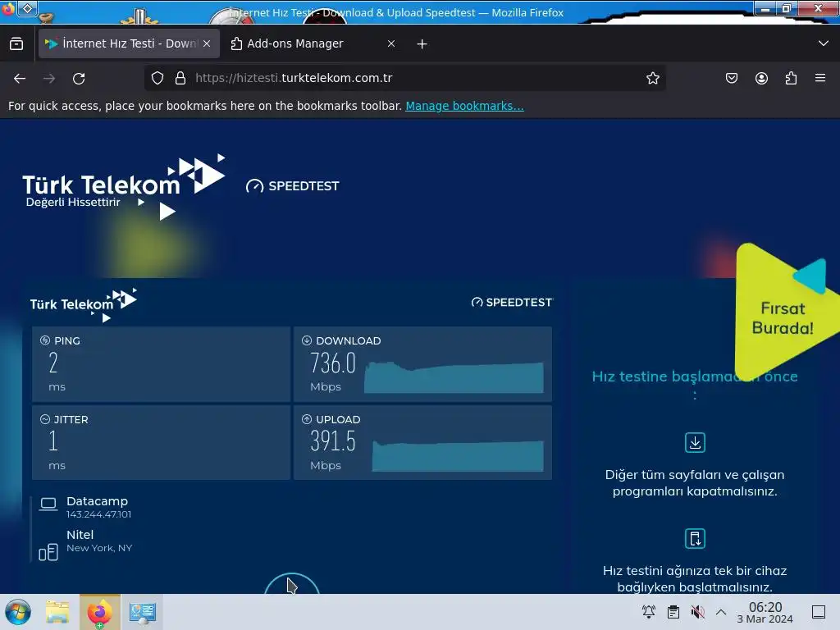Click the Firefox taskbar icon
This screenshot has width=840, height=630.
(x=99, y=612)
